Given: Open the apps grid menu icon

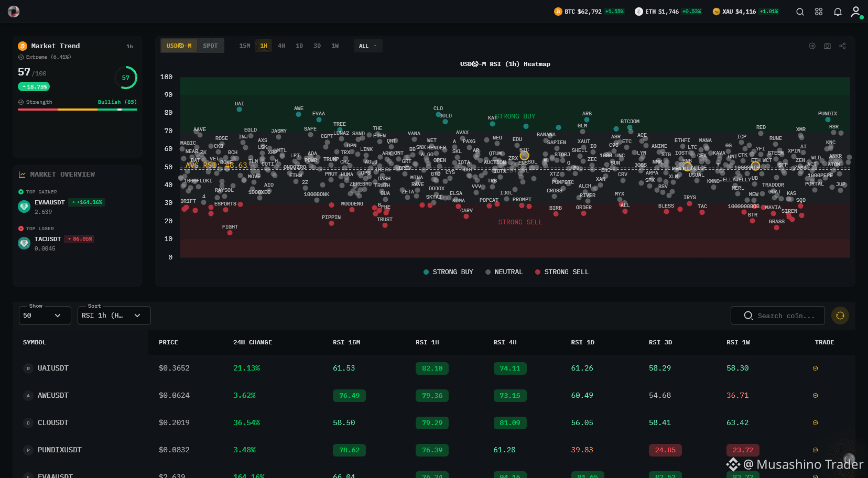Looking at the screenshot, I should click(x=819, y=12).
